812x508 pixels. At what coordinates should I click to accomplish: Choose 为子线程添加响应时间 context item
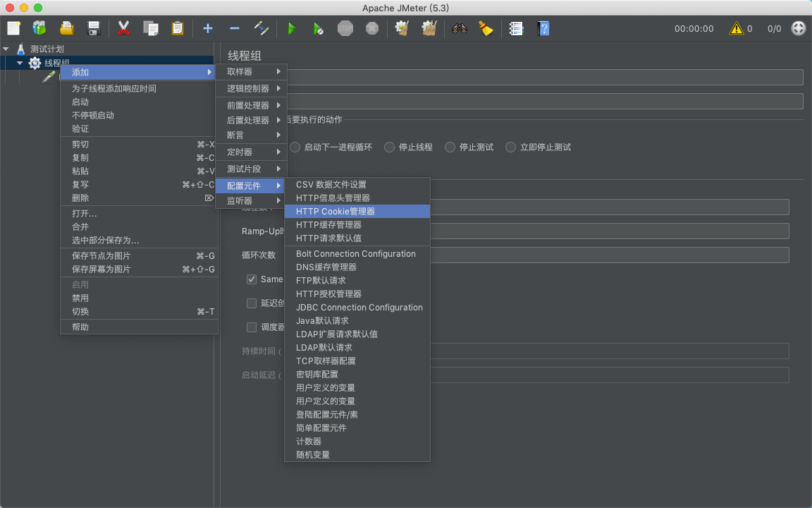[x=139, y=89]
